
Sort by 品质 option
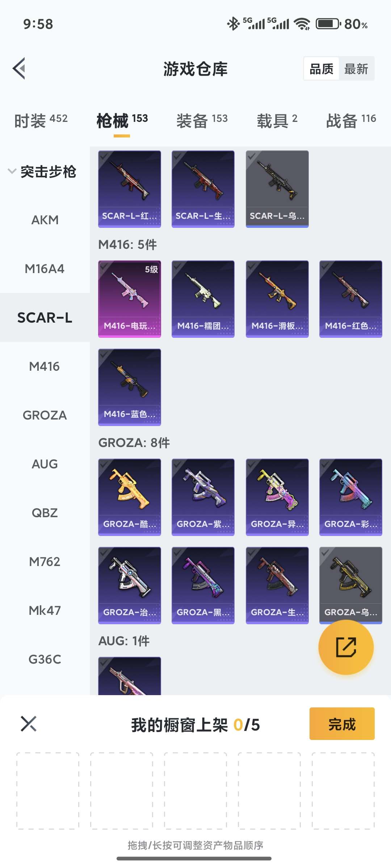(321, 69)
